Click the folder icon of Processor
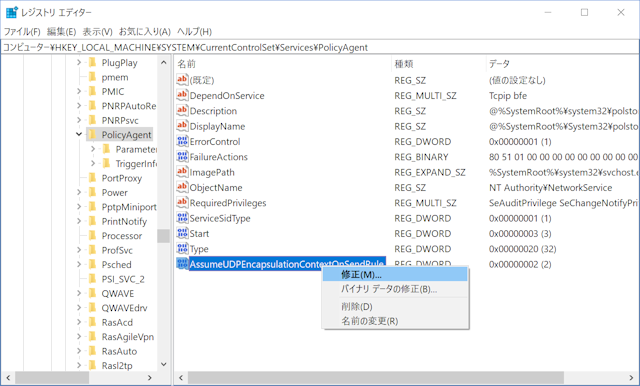 point(93,235)
